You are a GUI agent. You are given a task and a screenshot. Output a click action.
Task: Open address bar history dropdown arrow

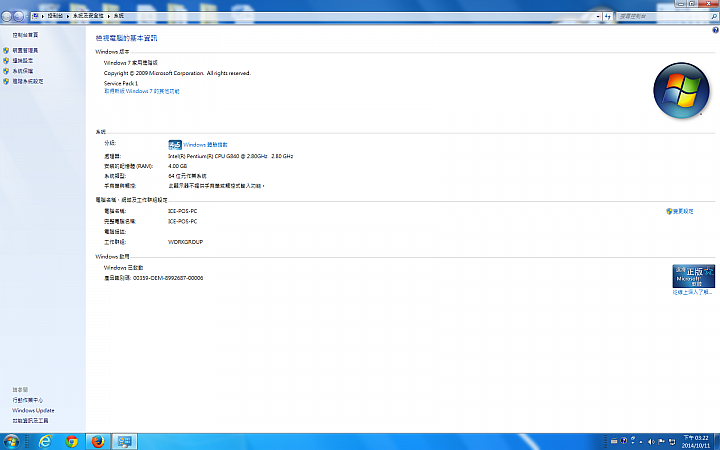coord(598,16)
